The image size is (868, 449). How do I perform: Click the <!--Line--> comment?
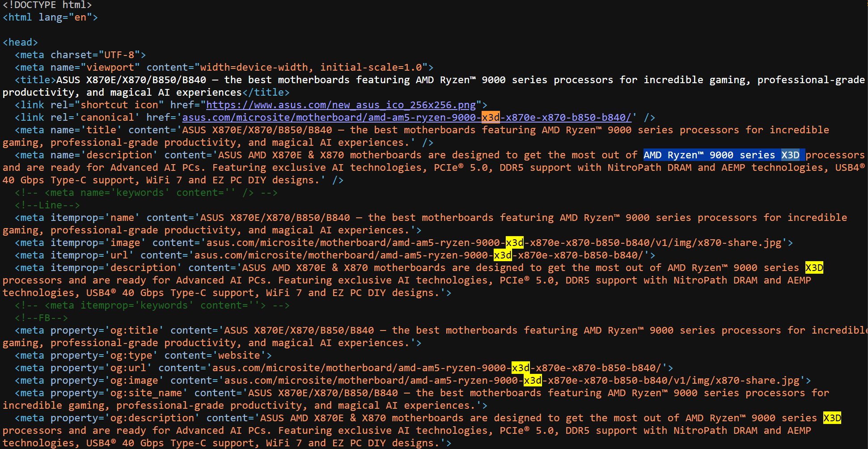47,205
